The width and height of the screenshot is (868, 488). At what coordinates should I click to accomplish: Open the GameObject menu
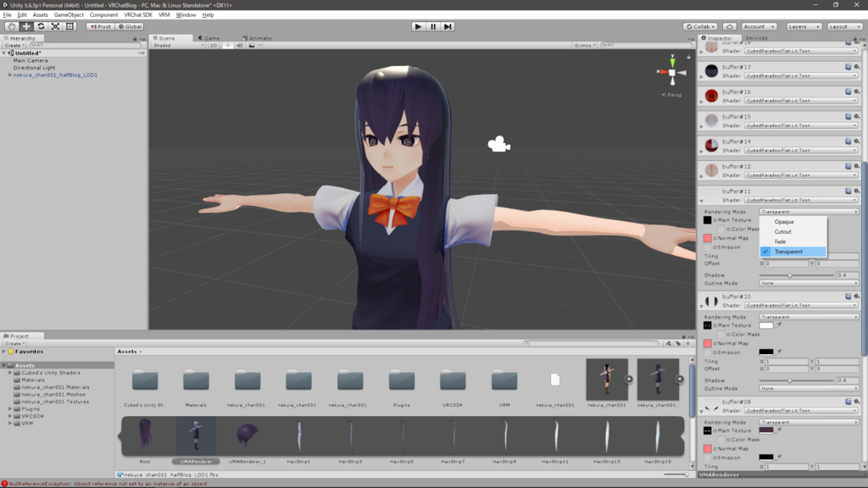pos(69,15)
